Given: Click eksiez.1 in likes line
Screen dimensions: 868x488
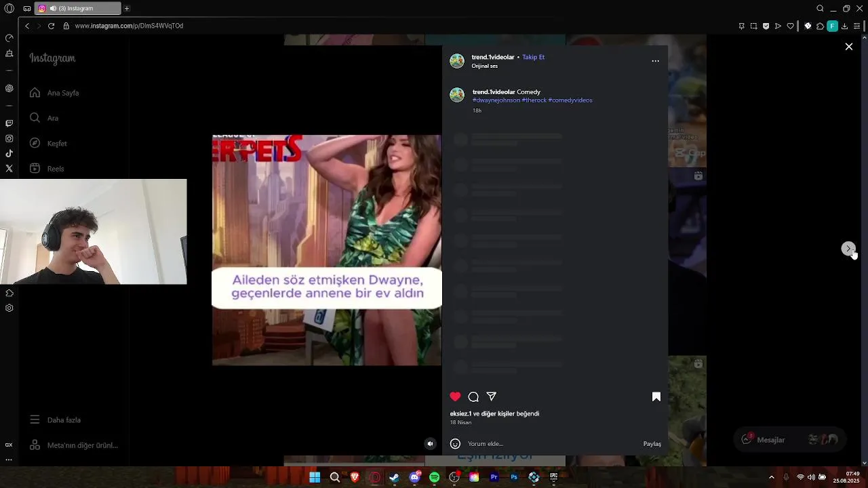Looking at the screenshot, I should coord(460,414).
